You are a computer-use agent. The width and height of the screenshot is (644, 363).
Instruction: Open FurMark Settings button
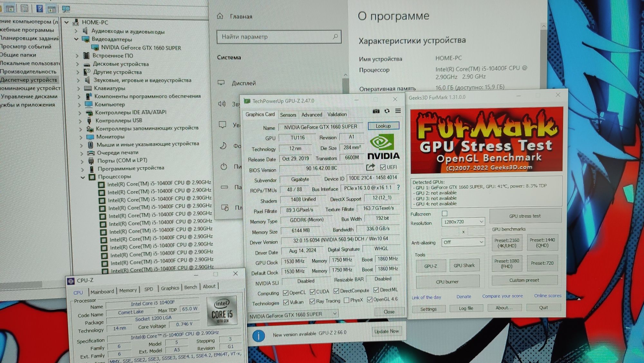click(429, 309)
